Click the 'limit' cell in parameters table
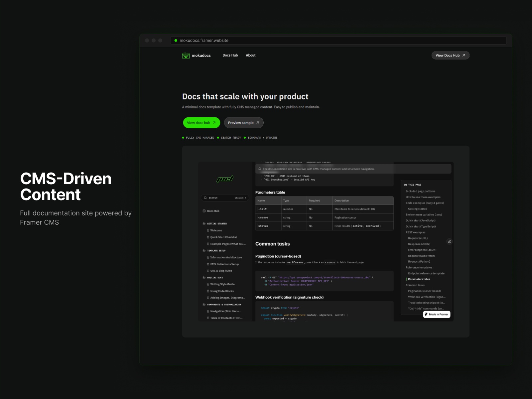This screenshot has height=399, width=532. [268, 209]
